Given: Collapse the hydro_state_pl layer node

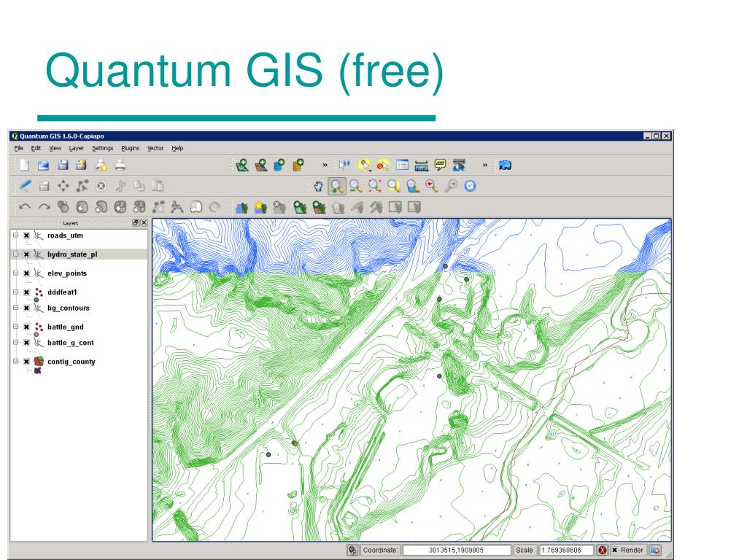Looking at the screenshot, I should point(16,254).
